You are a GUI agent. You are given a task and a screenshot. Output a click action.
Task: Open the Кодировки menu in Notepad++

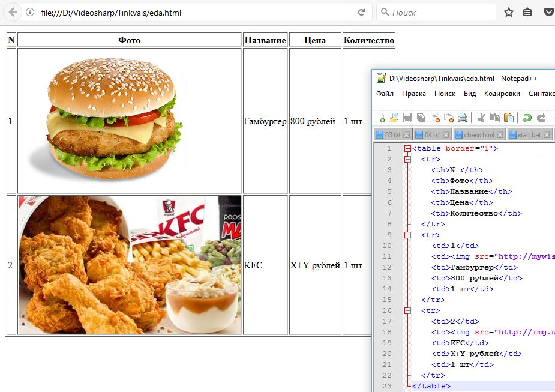pyautogui.click(x=502, y=94)
